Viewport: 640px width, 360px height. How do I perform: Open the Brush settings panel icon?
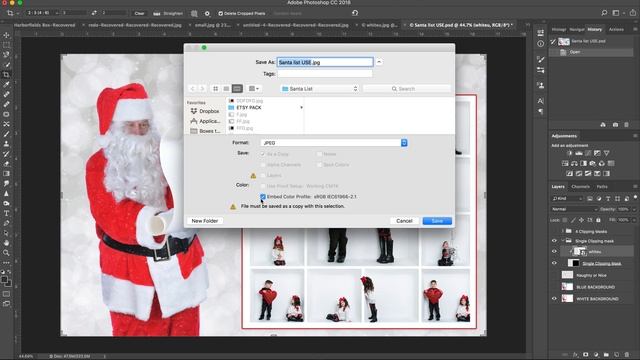[x=540, y=60]
